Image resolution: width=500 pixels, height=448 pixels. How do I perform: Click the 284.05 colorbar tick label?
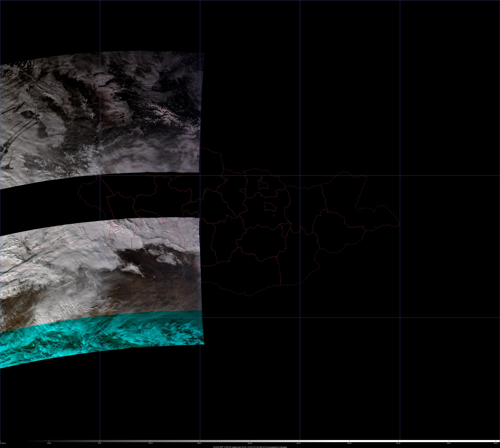[x=349, y=443]
